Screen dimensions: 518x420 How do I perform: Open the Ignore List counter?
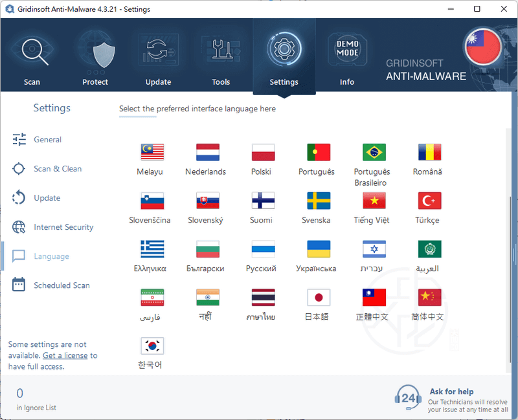point(36,399)
